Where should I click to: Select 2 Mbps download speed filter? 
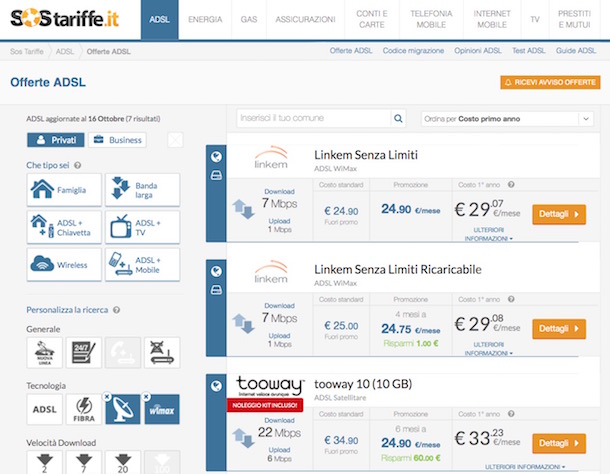[x=44, y=462]
